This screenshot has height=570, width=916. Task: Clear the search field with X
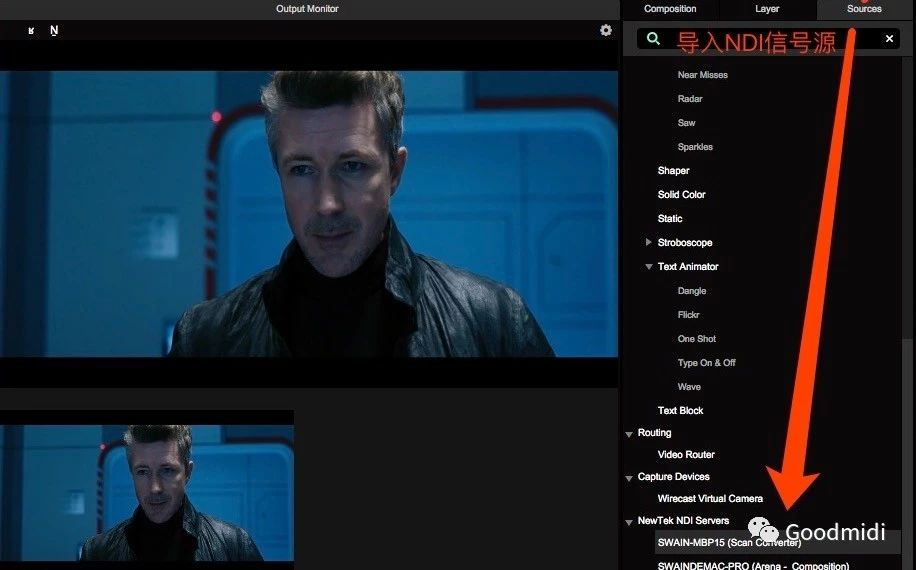tap(889, 39)
